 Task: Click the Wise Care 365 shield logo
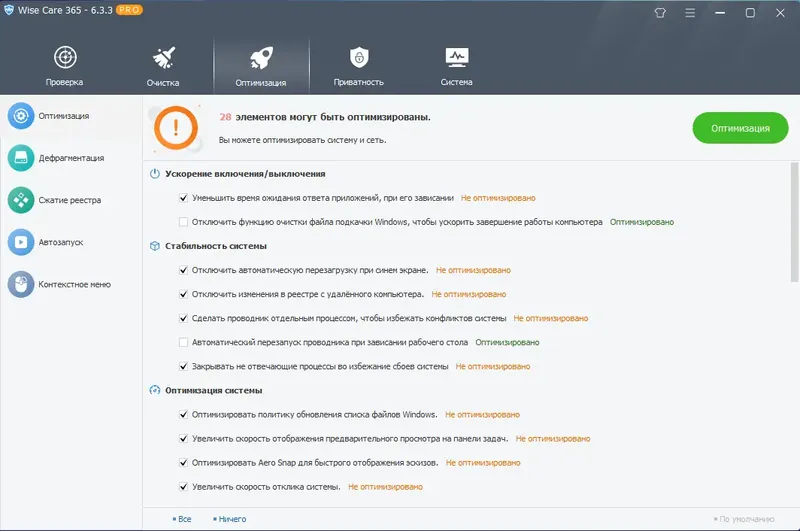click(9, 10)
